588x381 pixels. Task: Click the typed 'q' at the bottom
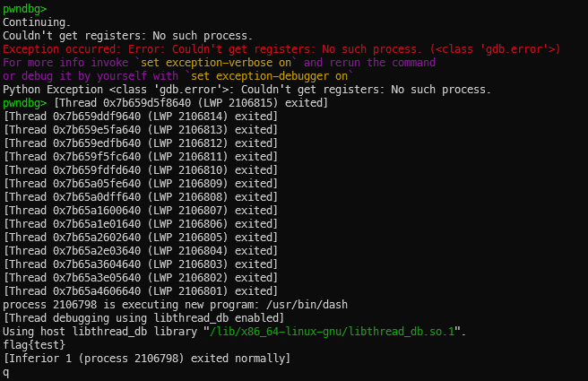[x=5, y=373]
